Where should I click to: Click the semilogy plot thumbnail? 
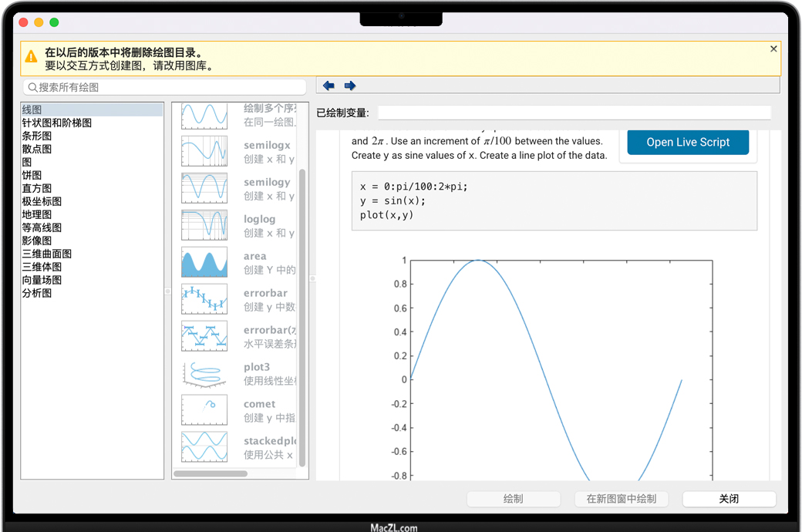[204, 187]
